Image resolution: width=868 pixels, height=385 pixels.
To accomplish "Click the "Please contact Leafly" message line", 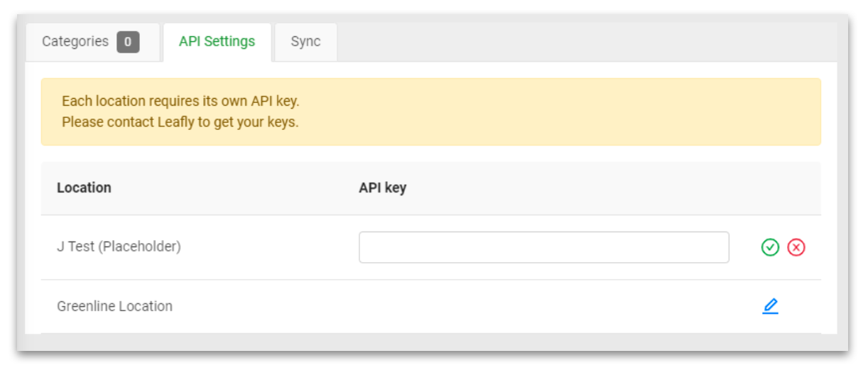I will point(180,122).
